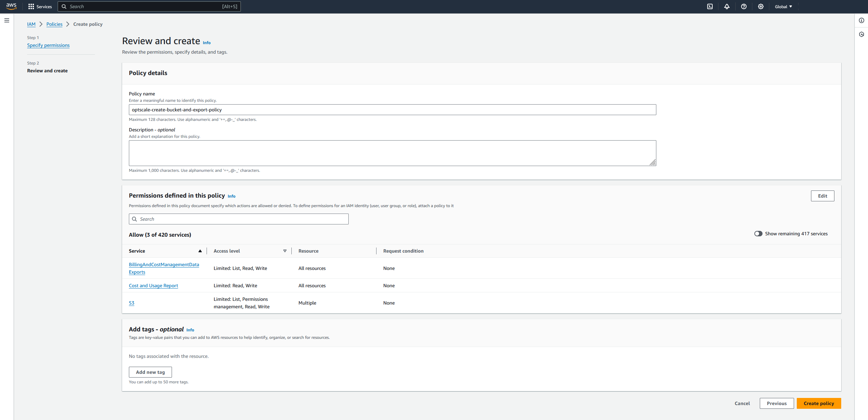Click the Access level column header
Screen dimensions: 868x420
point(227,251)
